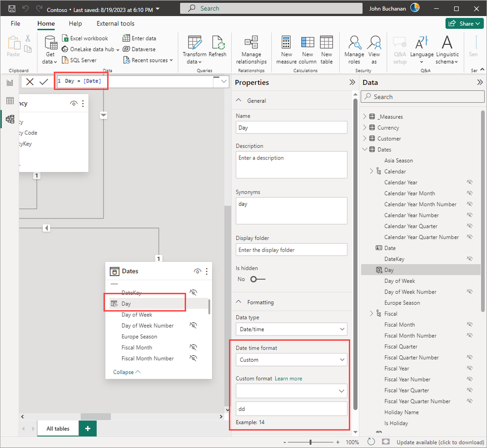Select the All tables layout tab
Viewport: 487px width, 448px height.
point(58,429)
